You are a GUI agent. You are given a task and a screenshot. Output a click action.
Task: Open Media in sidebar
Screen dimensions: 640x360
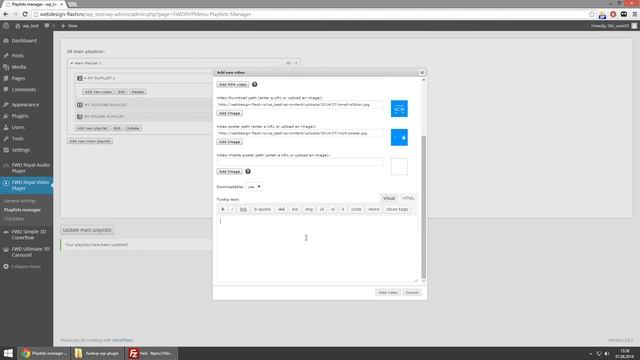[19, 67]
